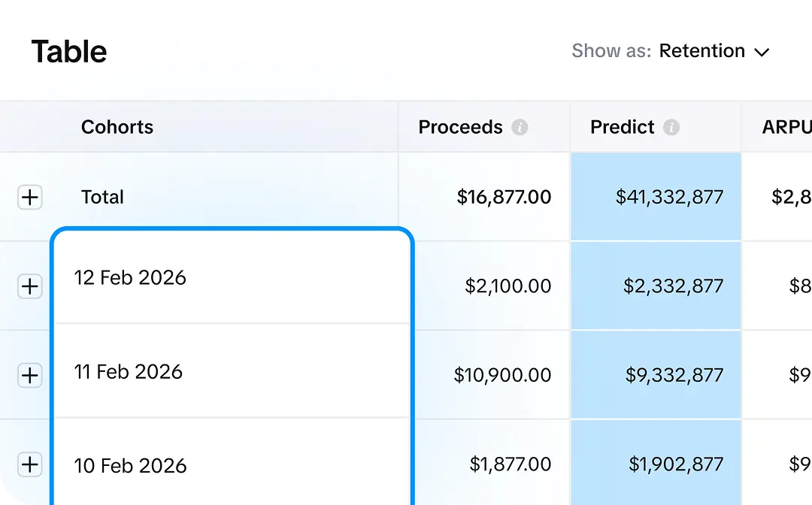Click the plus icon for 12 Feb 2026

(30, 286)
